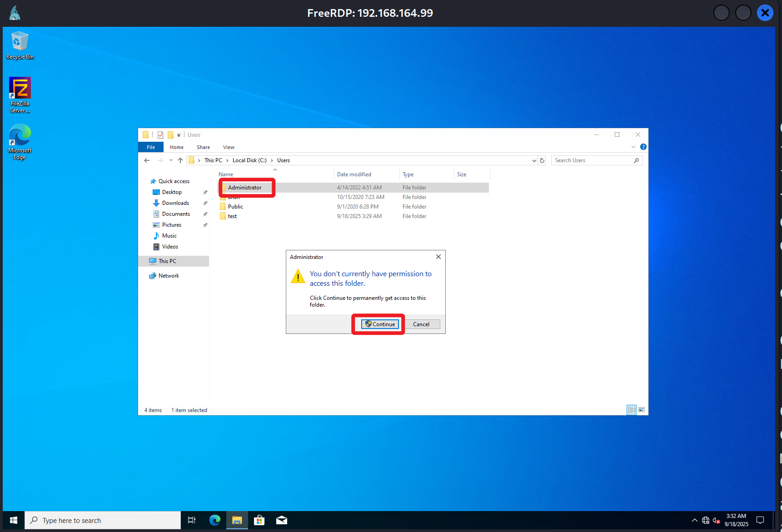Select the Public folder
The width and height of the screenshot is (782, 532).
(235, 207)
